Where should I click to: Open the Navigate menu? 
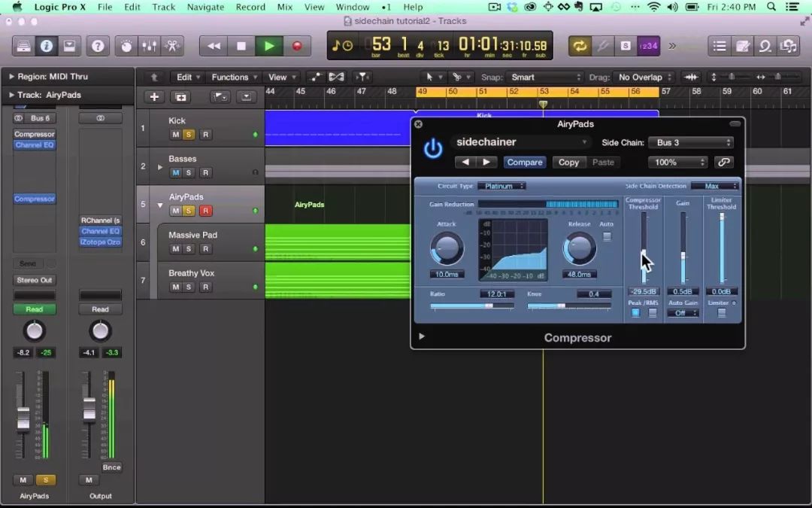click(205, 7)
